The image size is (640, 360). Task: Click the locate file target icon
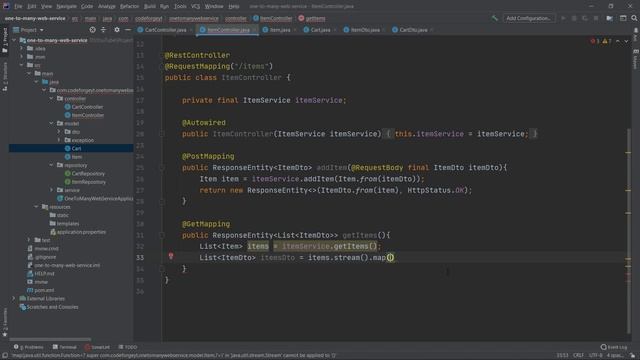(x=93, y=30)
